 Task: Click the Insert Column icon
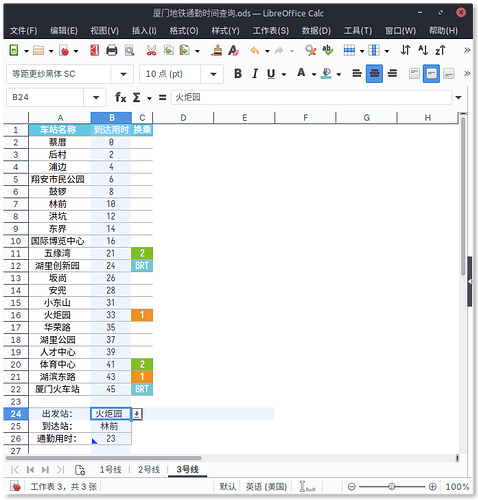pyautogui.click(x=374, y=50)
